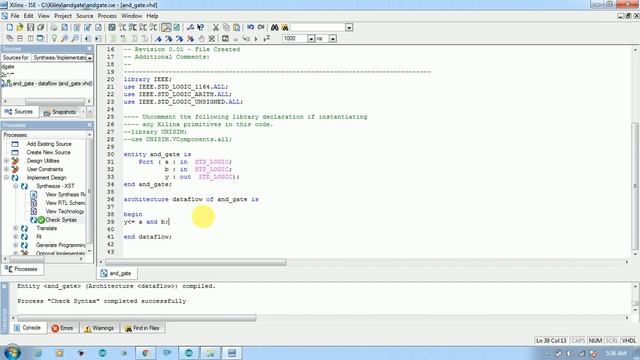Collapse the Implement Design tree node

point(6,178)
